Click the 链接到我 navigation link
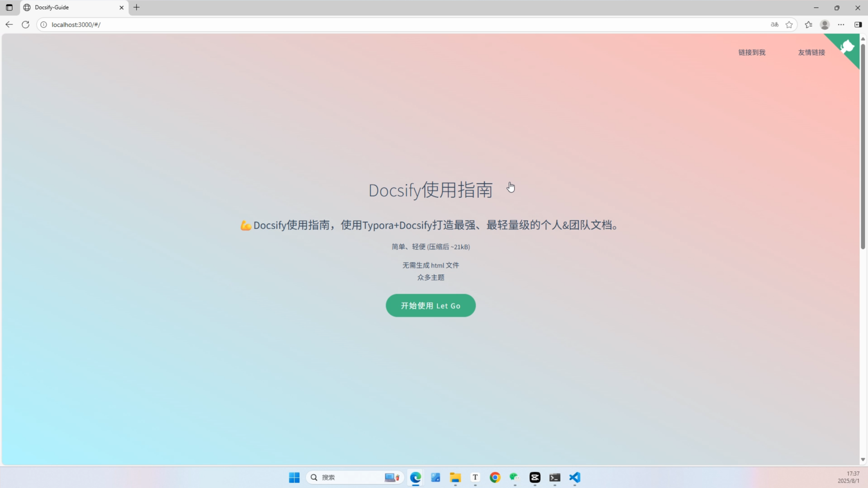 pyautogui.click(x=752, y=52)
